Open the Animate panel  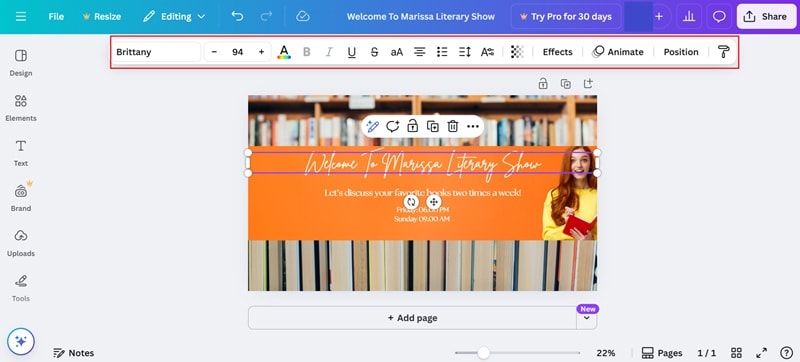618,52
